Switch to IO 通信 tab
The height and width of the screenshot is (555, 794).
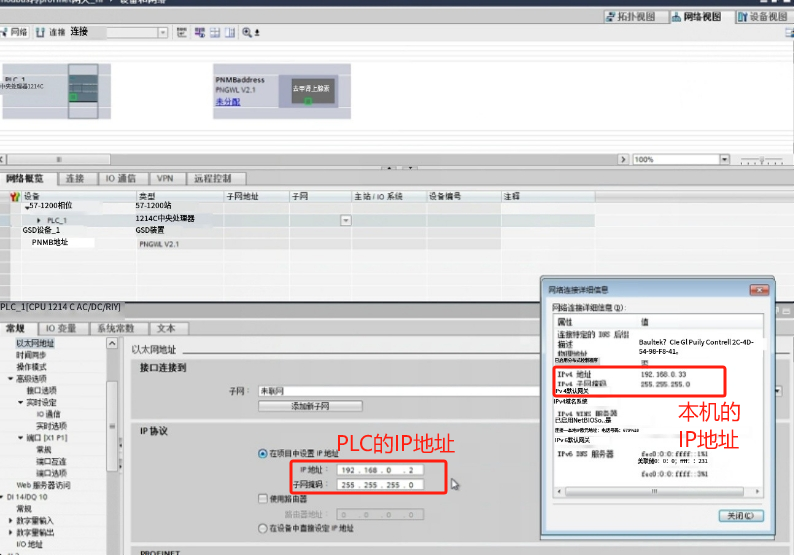pos(121,179)
